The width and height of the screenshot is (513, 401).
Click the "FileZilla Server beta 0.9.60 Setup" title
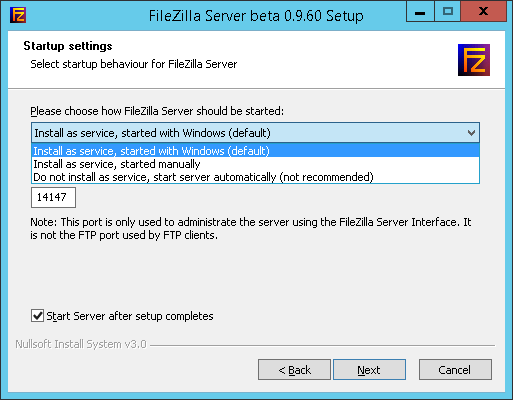(x=256, y=16)
